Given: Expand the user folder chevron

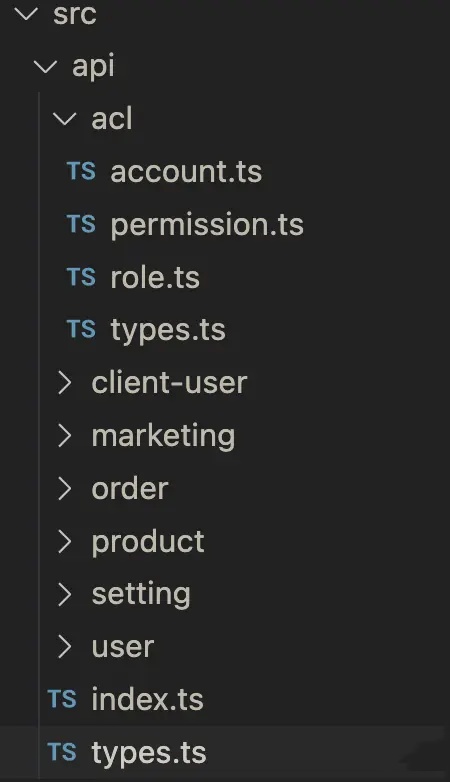Looking at the screenshot, I should (64, 647).
